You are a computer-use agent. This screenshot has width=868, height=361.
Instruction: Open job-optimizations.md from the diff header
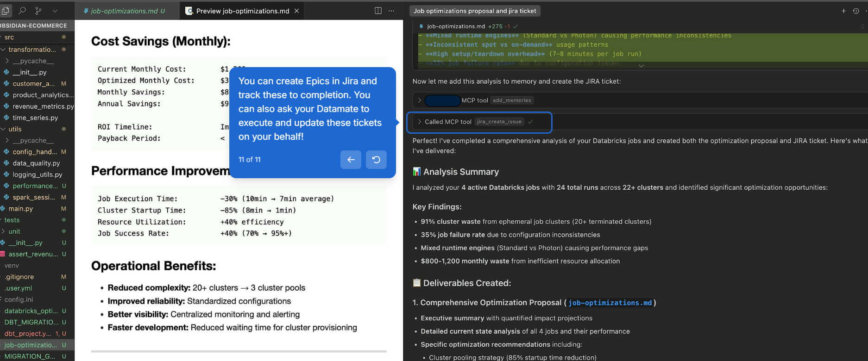point(456,26)
